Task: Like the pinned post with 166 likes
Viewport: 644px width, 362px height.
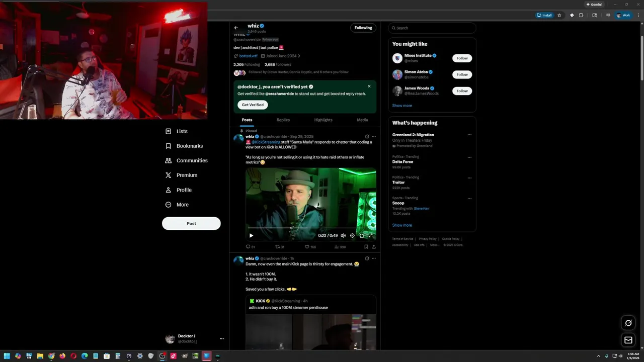Action: (x=310, y=247)
